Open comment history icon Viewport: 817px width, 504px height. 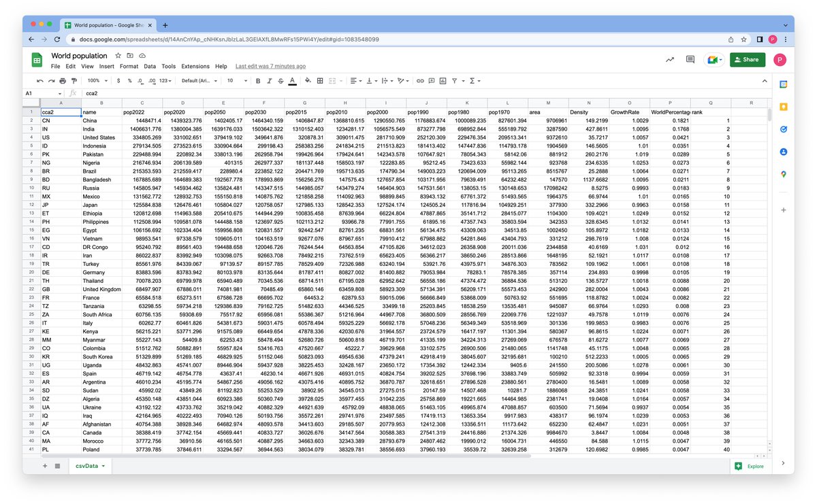(690, 59)
